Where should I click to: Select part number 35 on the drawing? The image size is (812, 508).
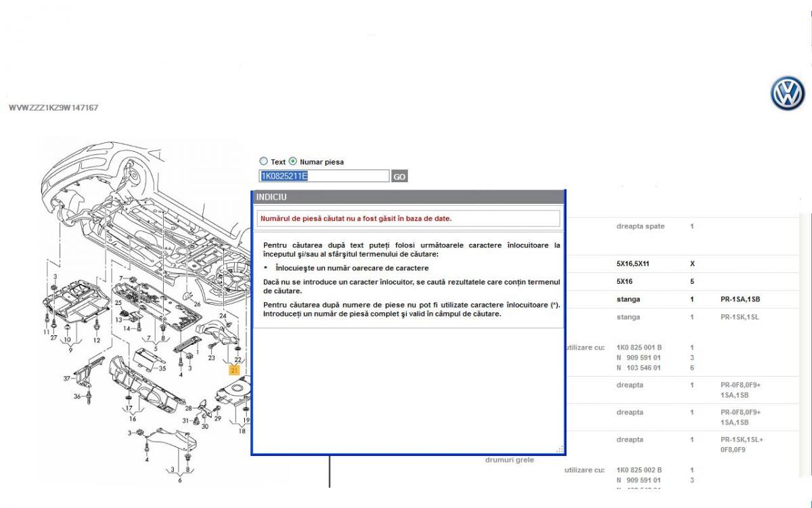click(162, 368)
